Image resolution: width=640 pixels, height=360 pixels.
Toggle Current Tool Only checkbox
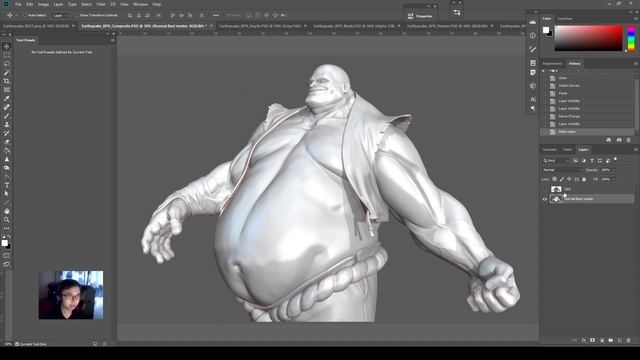(x=17, y=344)
